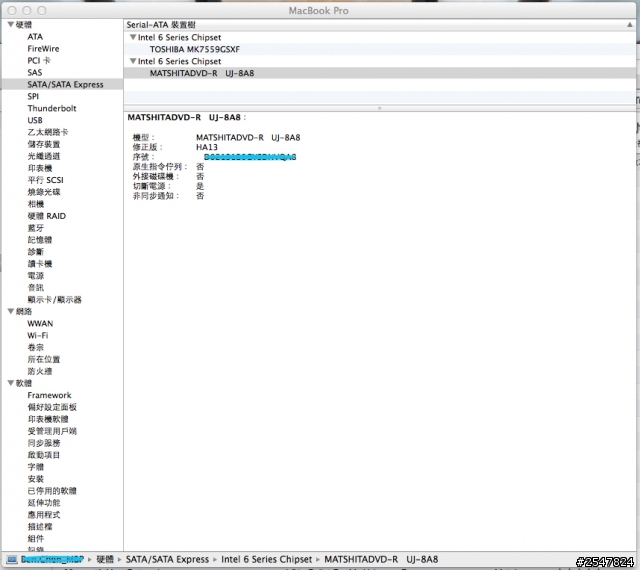Open Wi-Fi under network
Screen dimensions: 640x570
click(x=38, y=335)
